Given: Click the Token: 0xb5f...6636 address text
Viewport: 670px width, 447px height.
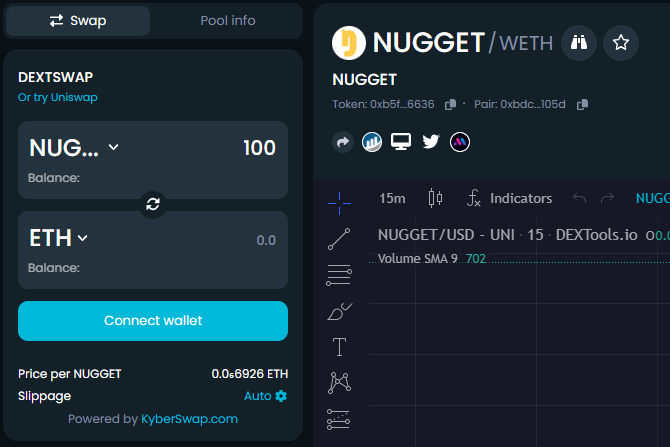Looking at the screenshot, I should 383,105.
